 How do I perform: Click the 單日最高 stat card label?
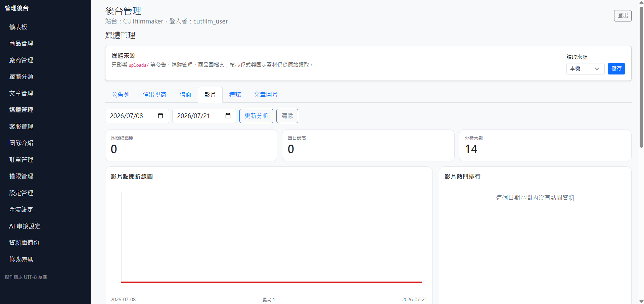pyautogui.click(x=297, y=138)
